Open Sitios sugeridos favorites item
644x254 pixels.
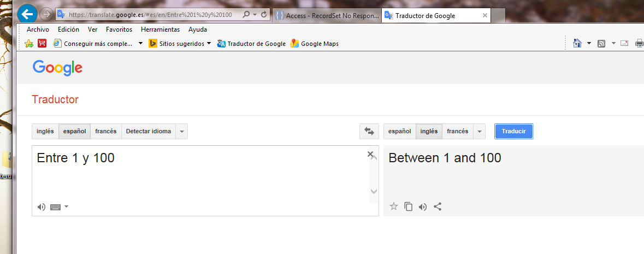(176, 44)
